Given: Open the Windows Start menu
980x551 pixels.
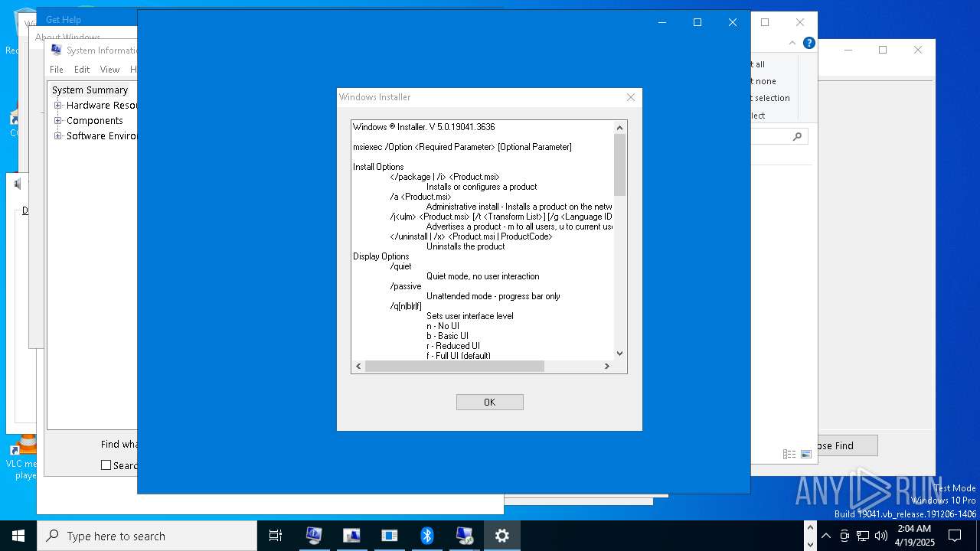Looking at the screenshot, I should coord(18,536).
